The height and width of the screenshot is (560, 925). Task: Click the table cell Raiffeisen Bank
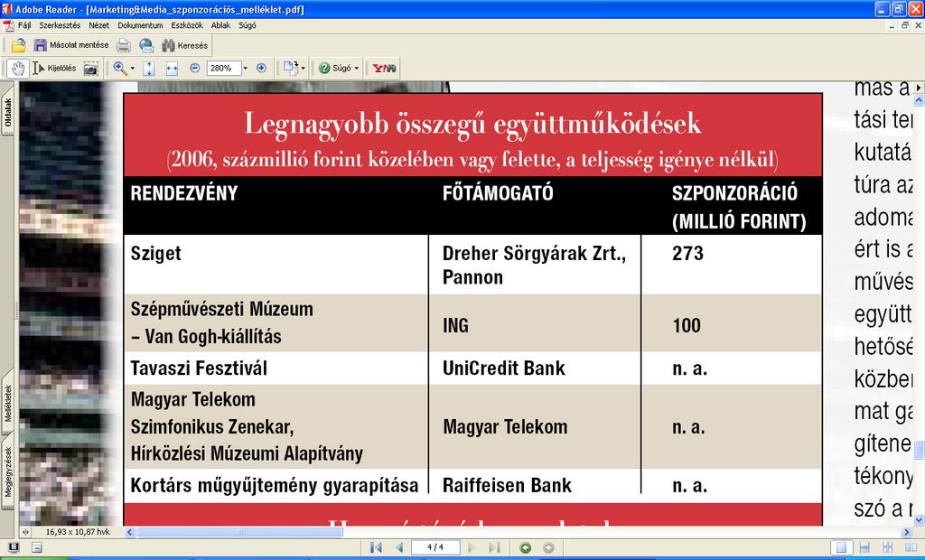click(507, 485)
